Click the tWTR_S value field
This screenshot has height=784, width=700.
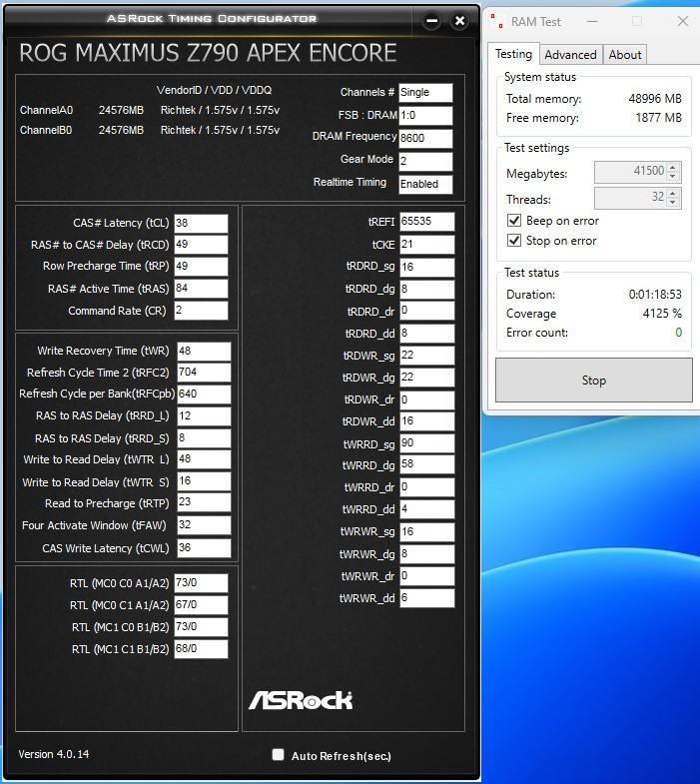point(204,481)
